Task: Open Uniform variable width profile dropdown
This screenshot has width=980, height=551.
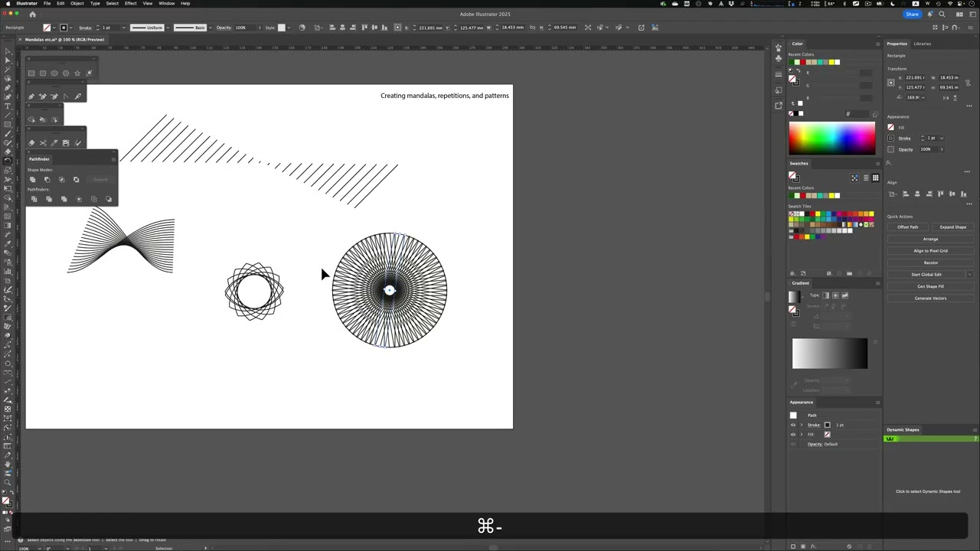Action: [x=168, y=28]
